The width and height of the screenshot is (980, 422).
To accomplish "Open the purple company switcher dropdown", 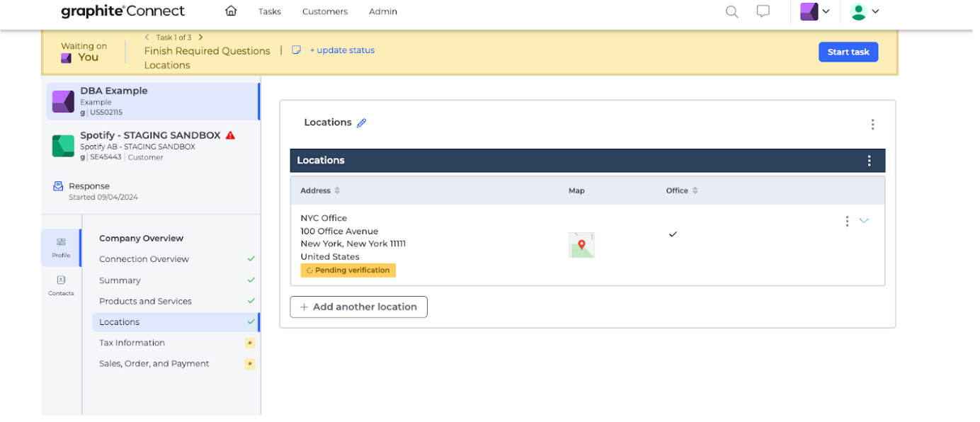I will [814, 11].
